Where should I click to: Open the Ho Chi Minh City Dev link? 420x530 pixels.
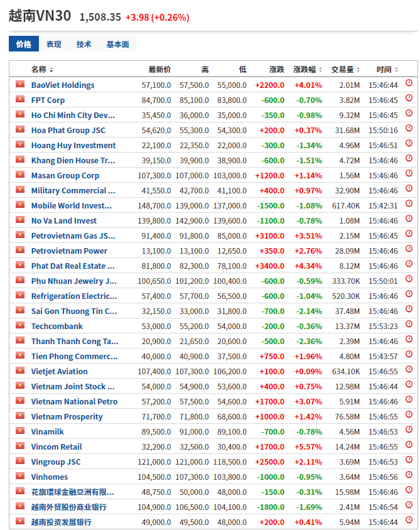(73, 116)
